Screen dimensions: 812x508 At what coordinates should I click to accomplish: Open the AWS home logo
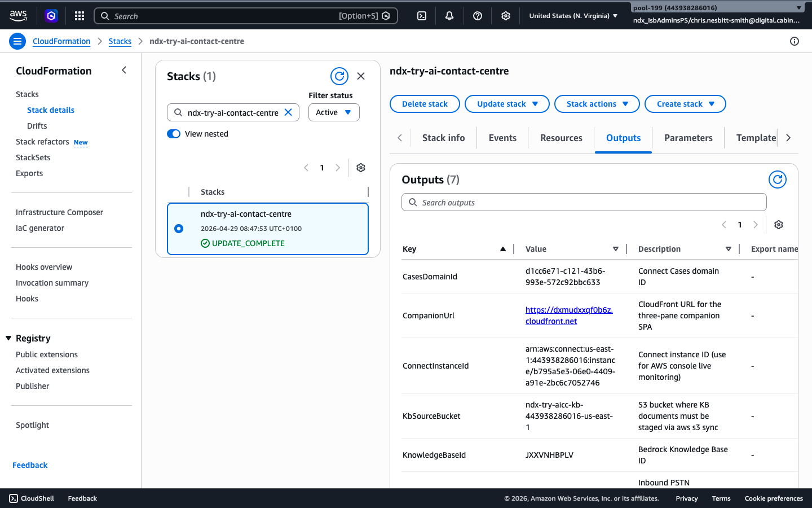[x=18, y=16]
